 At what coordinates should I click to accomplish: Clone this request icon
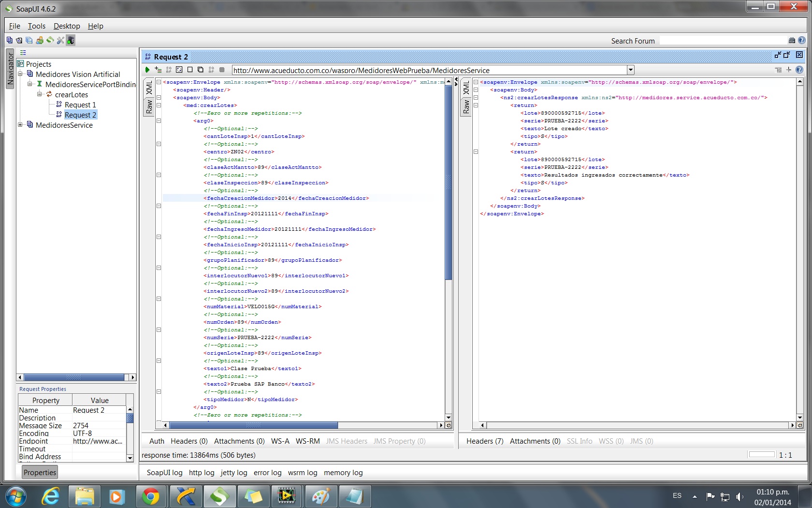(201, 70)
